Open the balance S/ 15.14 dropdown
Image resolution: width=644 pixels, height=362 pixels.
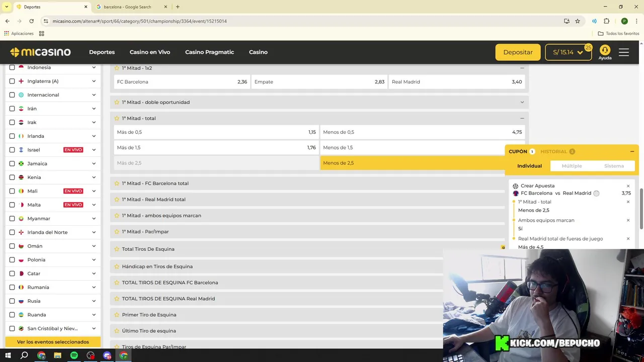pos(568,52)
